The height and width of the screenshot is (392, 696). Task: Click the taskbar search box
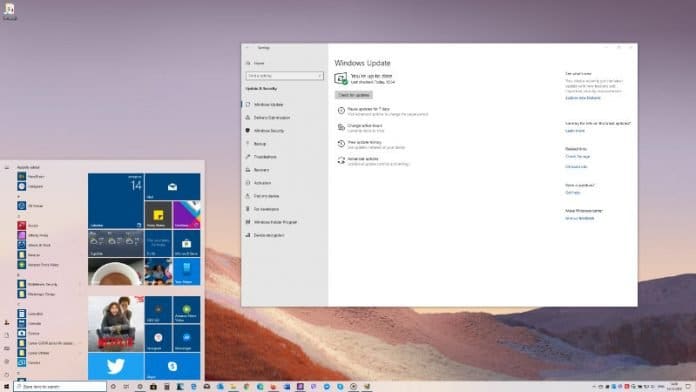point(60,387)
